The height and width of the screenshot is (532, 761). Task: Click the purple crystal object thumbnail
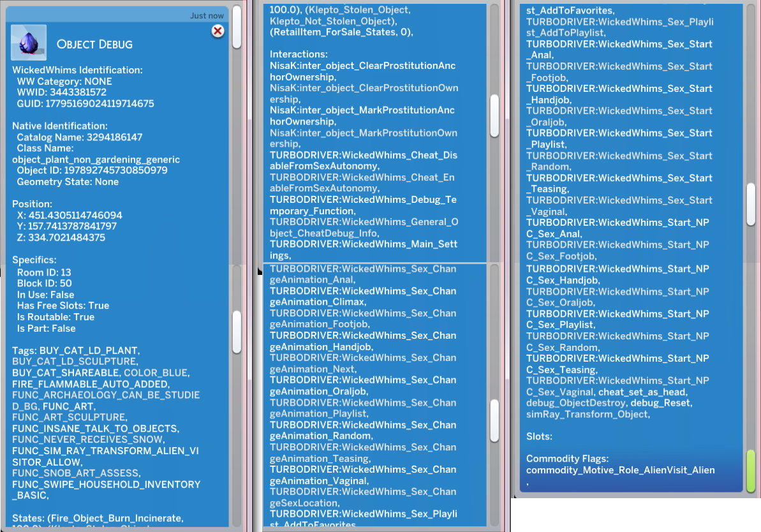click(29, 43)
